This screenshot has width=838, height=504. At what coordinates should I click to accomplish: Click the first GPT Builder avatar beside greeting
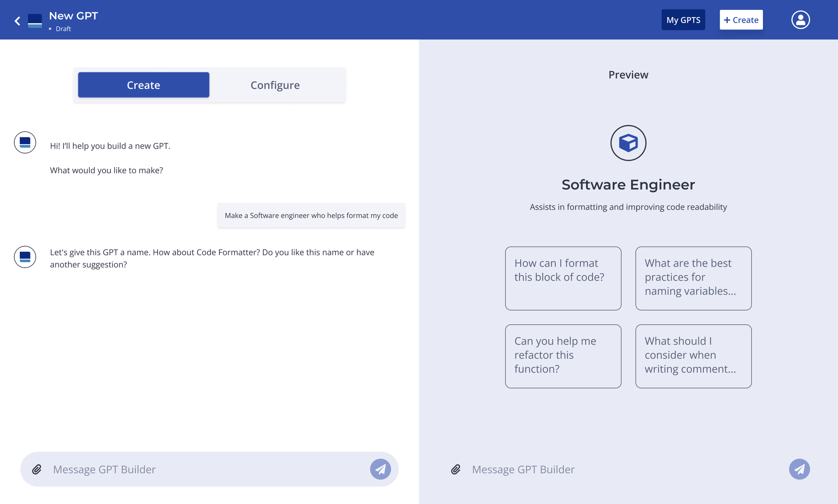point(25,142)
